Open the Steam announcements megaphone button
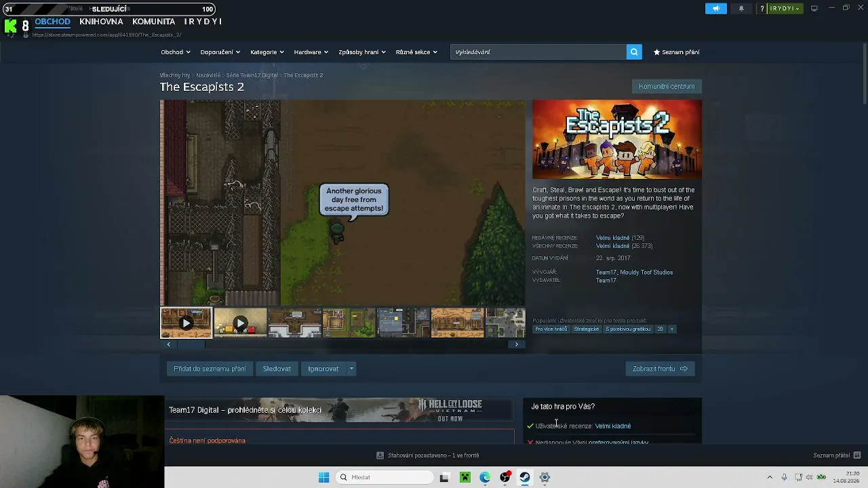Screen dimensions: 868x488 [716, 8]
